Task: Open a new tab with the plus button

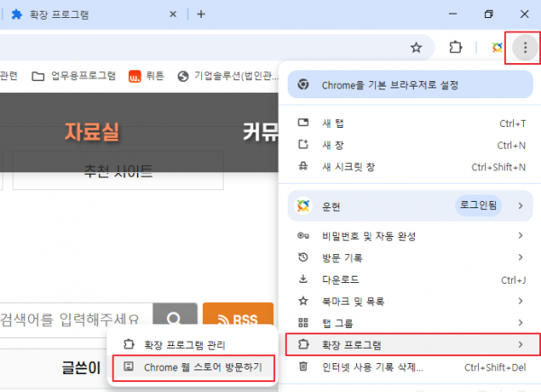Action: pos(201,14)
